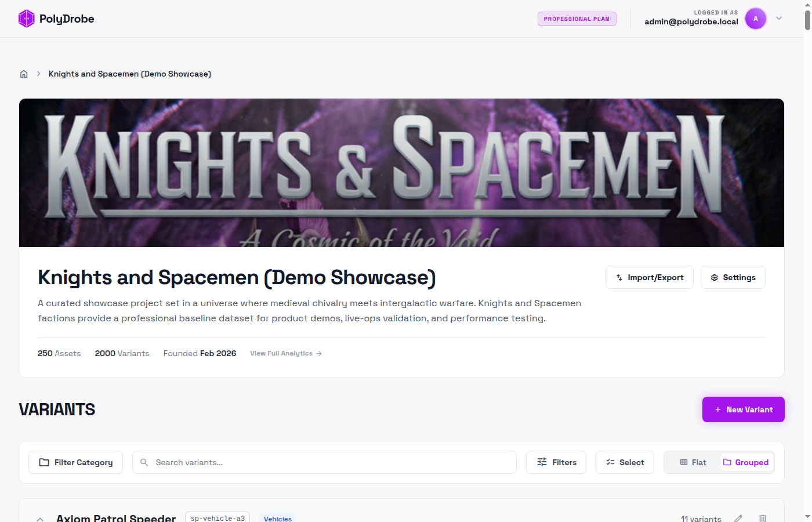812x522 pixels.
Task: Enable Select mode for variants
Action: [x=625, y=462]
